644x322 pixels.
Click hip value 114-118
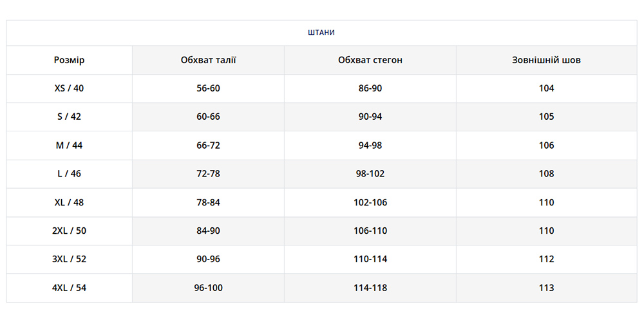370,288
